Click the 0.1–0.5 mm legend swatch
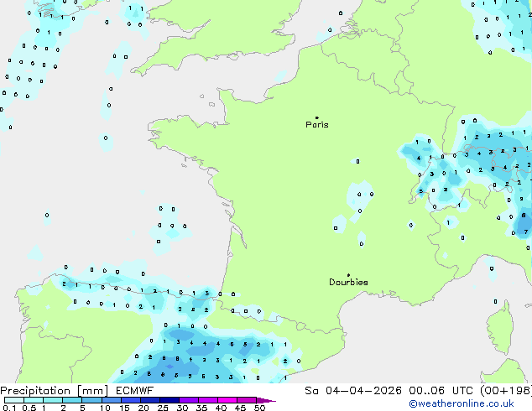This screenshot has width=532, height=411. 14,400
